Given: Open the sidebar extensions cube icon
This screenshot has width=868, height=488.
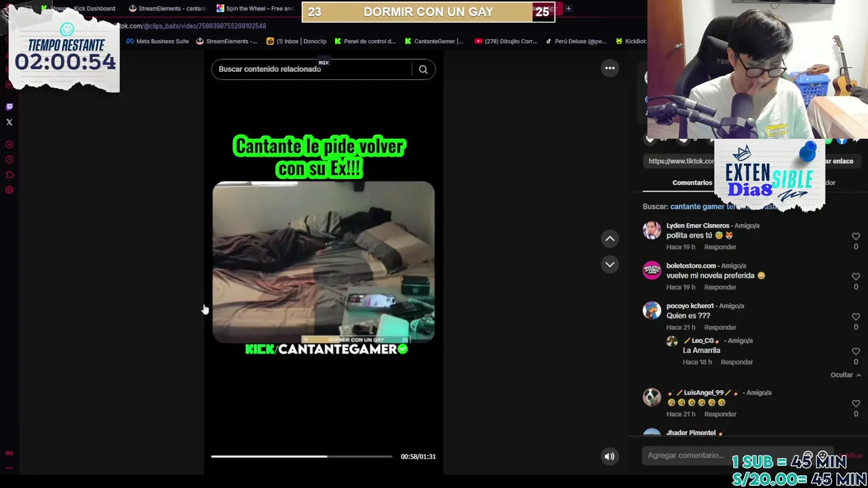Looking at the screenshot, I should click(x=9, y=175).
